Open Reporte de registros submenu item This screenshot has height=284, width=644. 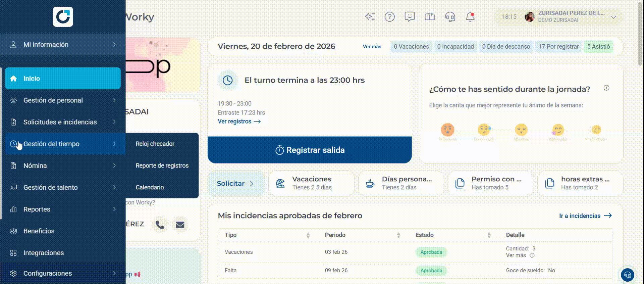click(162, 165)
